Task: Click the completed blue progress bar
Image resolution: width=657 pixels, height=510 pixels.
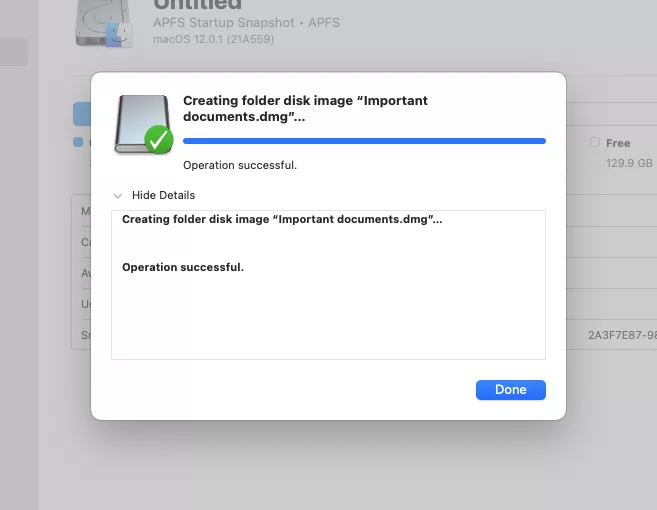Action: click(364, 141)
